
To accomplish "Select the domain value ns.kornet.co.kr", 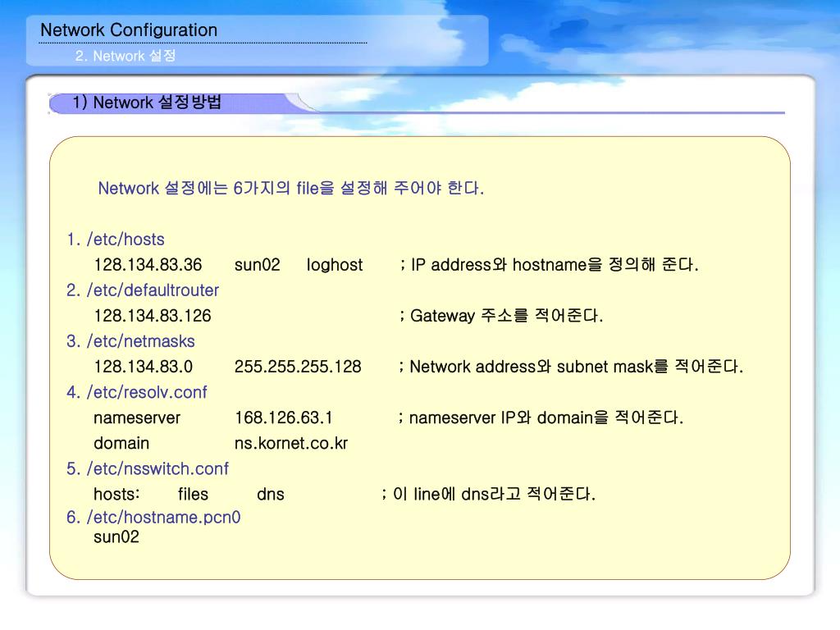I will [291, 443].
